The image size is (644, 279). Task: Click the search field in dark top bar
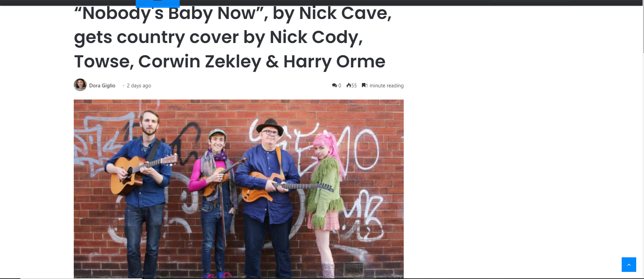[x=530, y=1]
